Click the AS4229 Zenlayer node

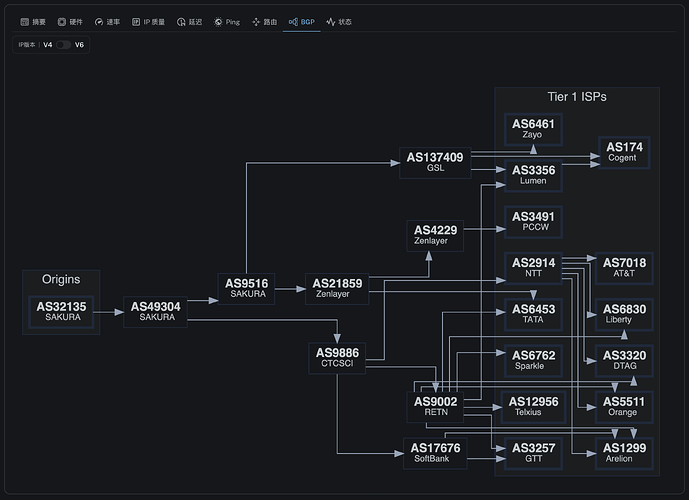pyautogui.click(x=435, y=236)
